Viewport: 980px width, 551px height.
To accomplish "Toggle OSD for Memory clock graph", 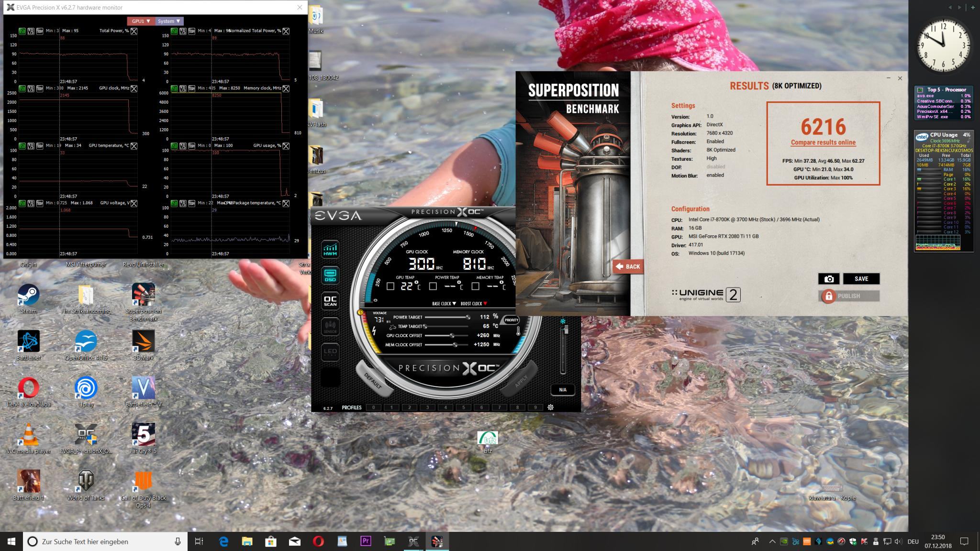I will tap(174, 88).
